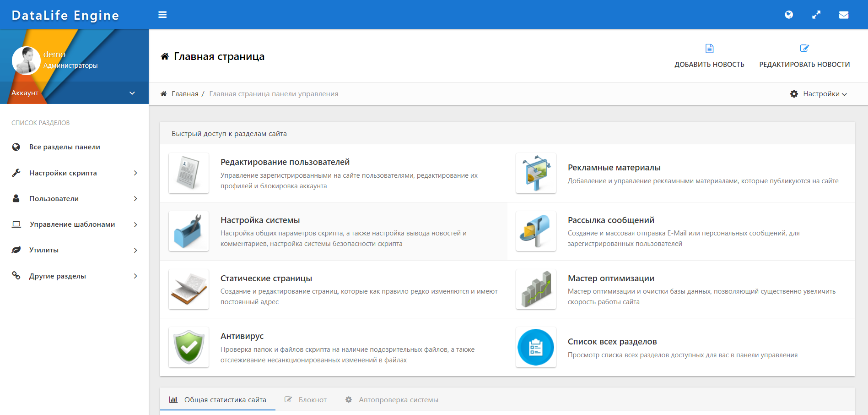Click the billboard advertising materials icon
This screenshot has height=415, width=868.
536,173
